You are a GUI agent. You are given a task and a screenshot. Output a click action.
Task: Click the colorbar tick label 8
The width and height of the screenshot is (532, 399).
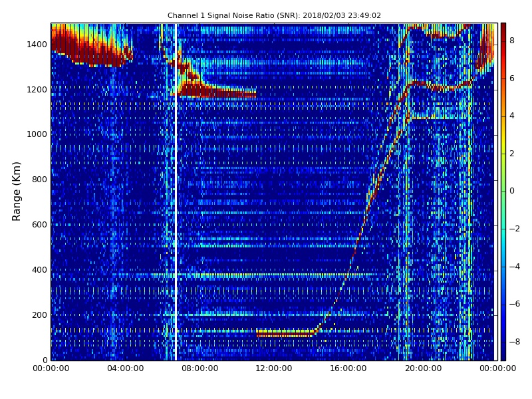click(x=511, y=41)
